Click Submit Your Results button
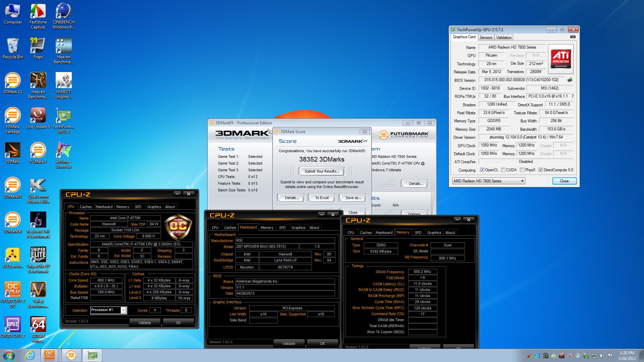Image resolution: width=644 pixels, height=362 pixels. click(322, 171)
